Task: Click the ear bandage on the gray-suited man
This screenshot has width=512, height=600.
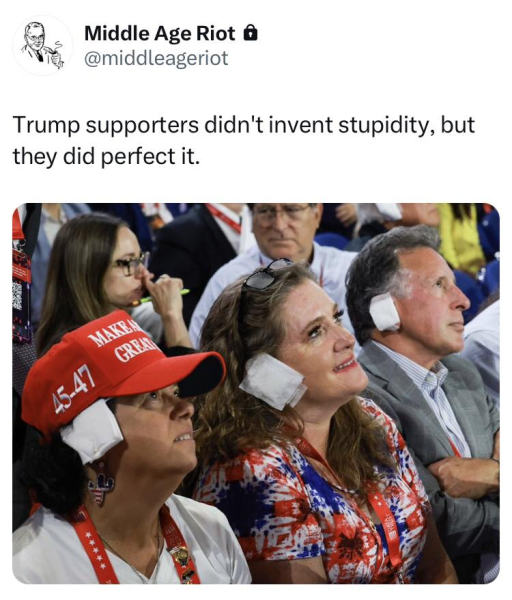Action: (385, 312)
